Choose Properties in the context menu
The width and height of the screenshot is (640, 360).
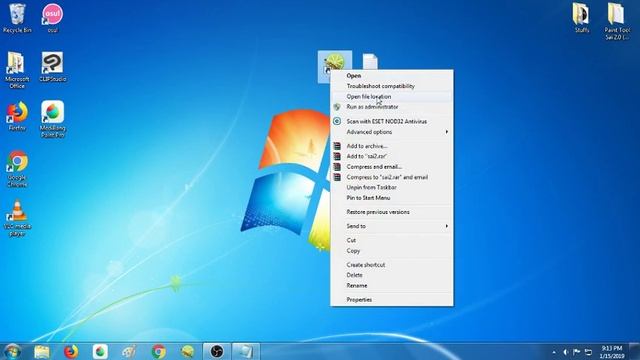(392, 300)
